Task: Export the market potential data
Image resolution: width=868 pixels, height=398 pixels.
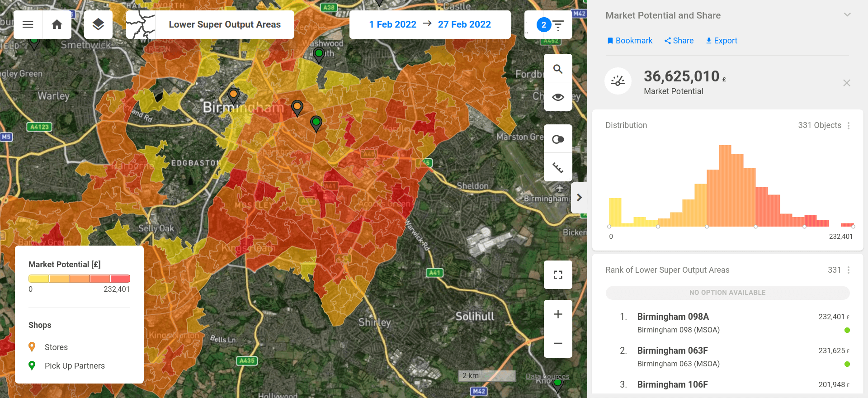Action: 722,41
